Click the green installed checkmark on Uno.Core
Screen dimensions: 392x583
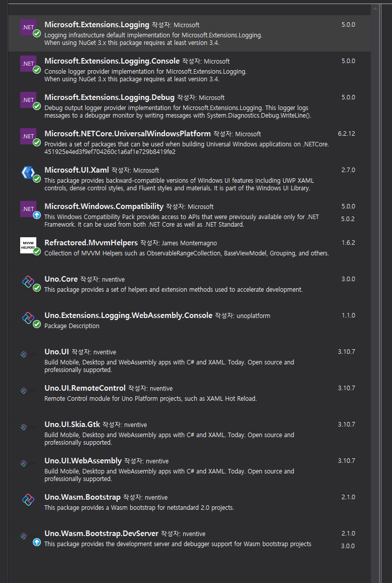pyautogui.click(x=36, y=288)
